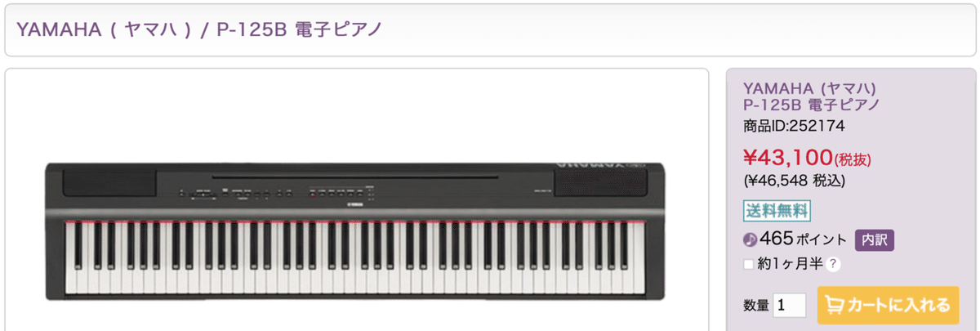The height and width of the screenshot is (331, 980).
Task: Click the piano keyboard keys in product photo
Action: 353,258
